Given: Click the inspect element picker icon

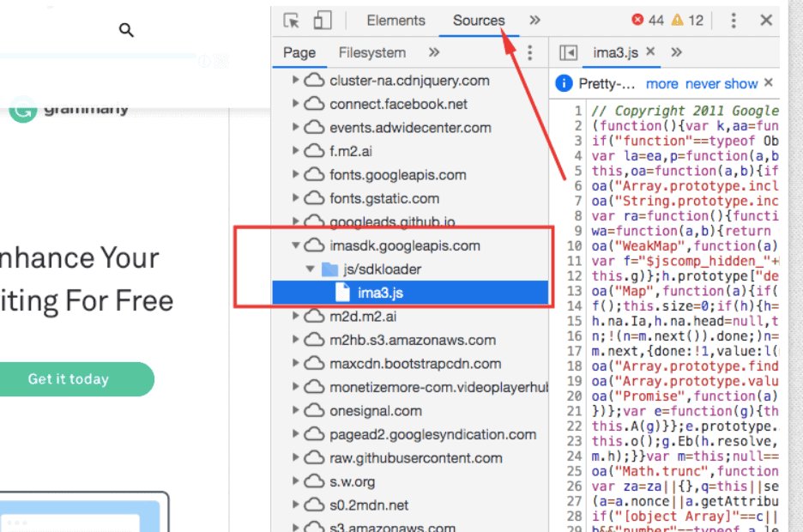Looking at the screenshot, I should (x=292, y=21).
